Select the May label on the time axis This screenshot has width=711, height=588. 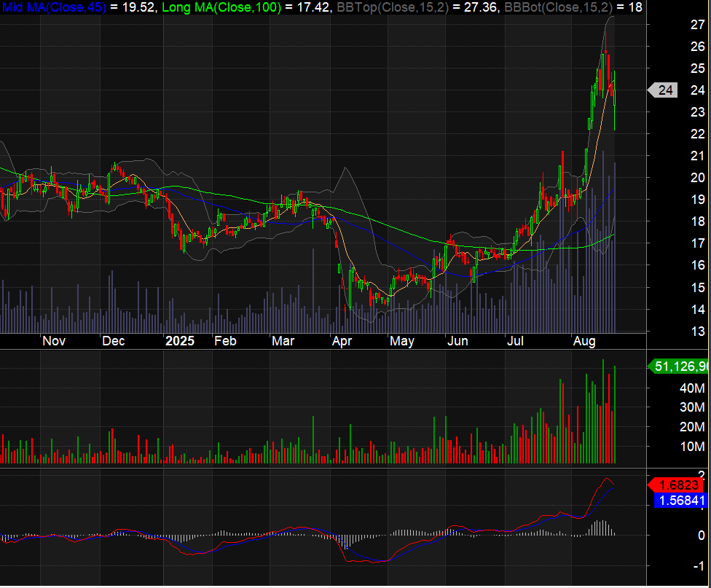pyautogui.click(x=401, y=341)
